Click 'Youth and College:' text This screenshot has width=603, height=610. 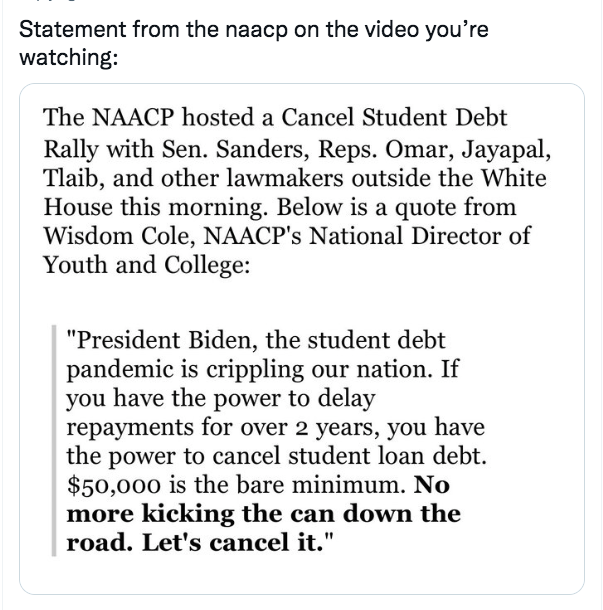point(146,265)
